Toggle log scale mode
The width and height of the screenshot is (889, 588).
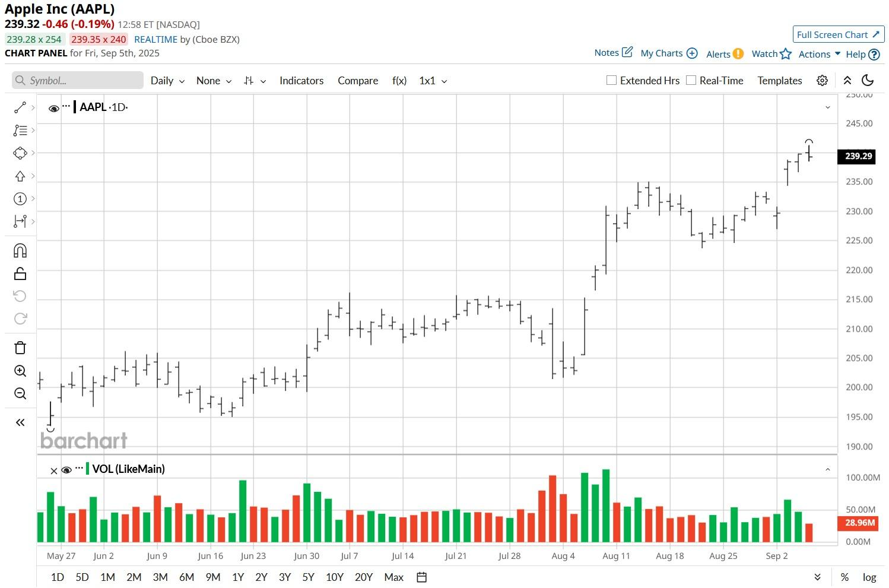pos(869,577)
